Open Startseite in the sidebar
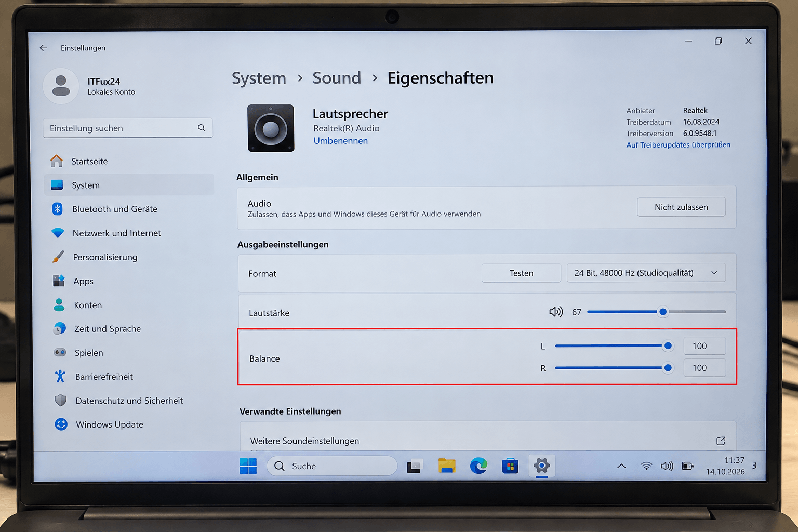 (x=129, y=161)
